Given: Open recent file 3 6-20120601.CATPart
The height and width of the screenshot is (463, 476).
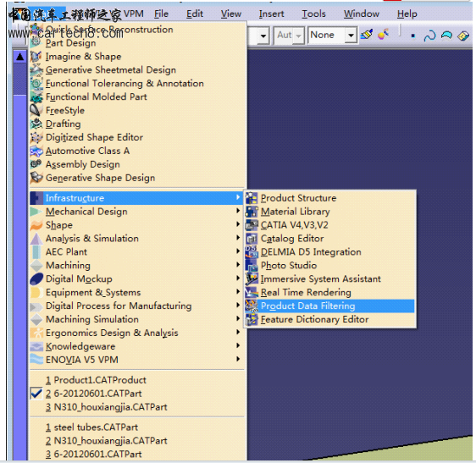Looking at the screenshot, I should point(136,455).
